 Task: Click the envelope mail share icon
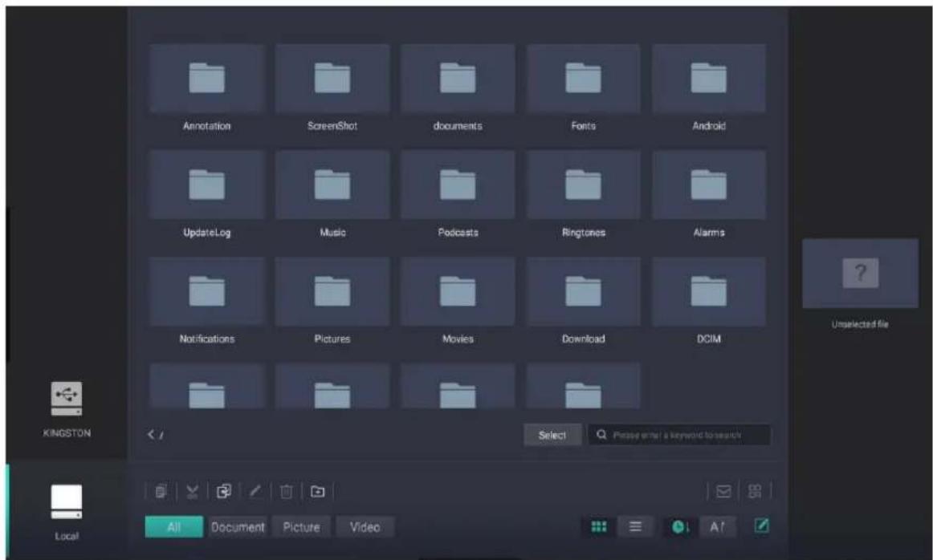pyautogui.click(x=723, y=492)
